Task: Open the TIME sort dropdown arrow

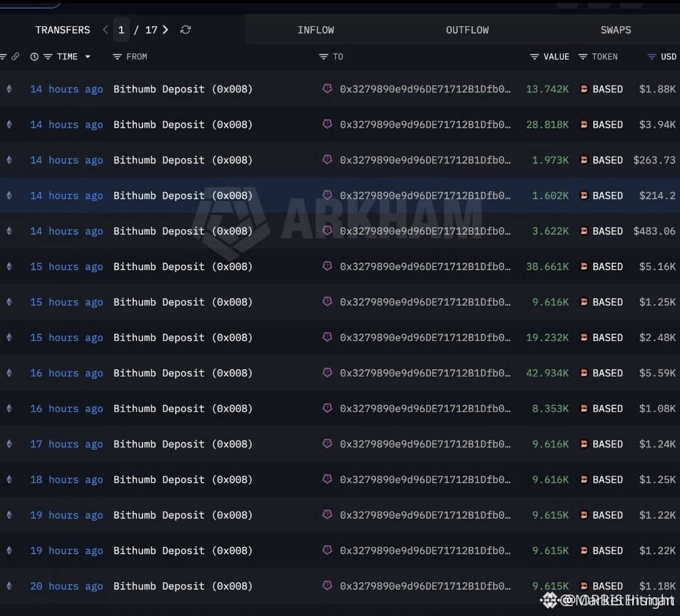Action: [x=87, y=57]
